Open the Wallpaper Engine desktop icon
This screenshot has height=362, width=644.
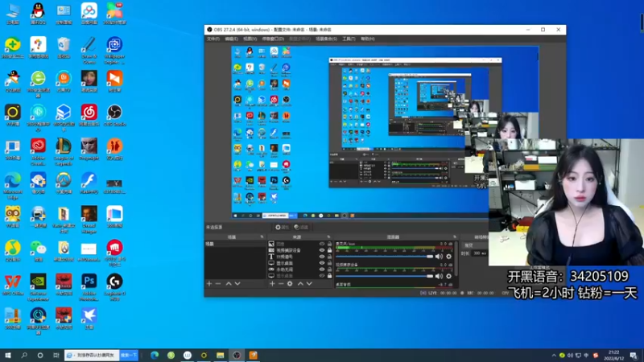(x=114, y=50)
